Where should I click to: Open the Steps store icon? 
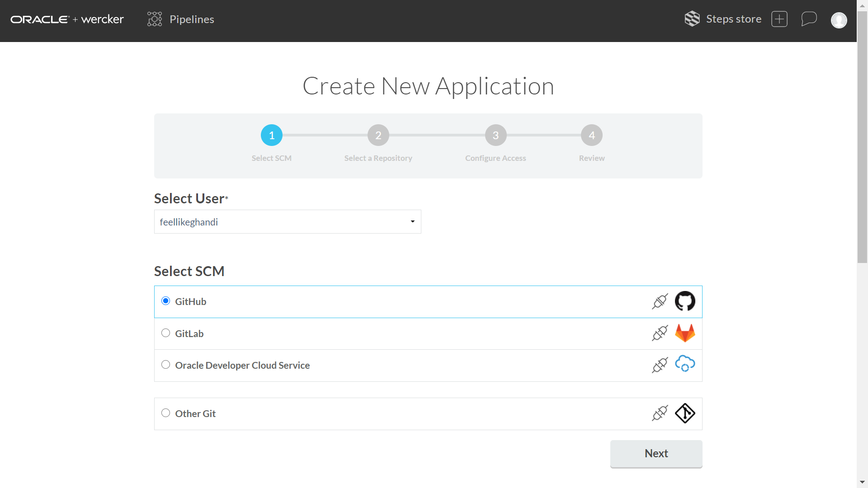(x=692, y=19)
